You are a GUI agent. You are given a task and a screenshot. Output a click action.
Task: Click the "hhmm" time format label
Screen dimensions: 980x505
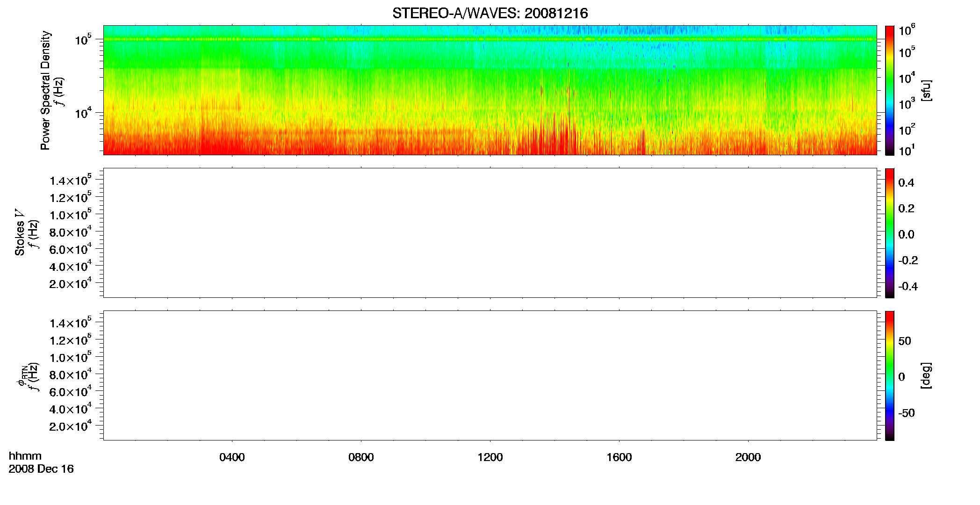[25, 456]
